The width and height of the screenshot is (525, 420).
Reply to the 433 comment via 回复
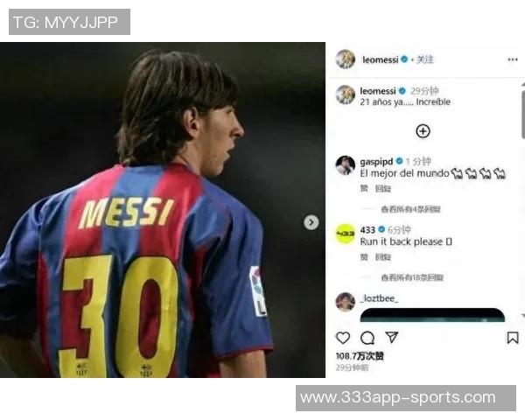click(x=383, y=257)
